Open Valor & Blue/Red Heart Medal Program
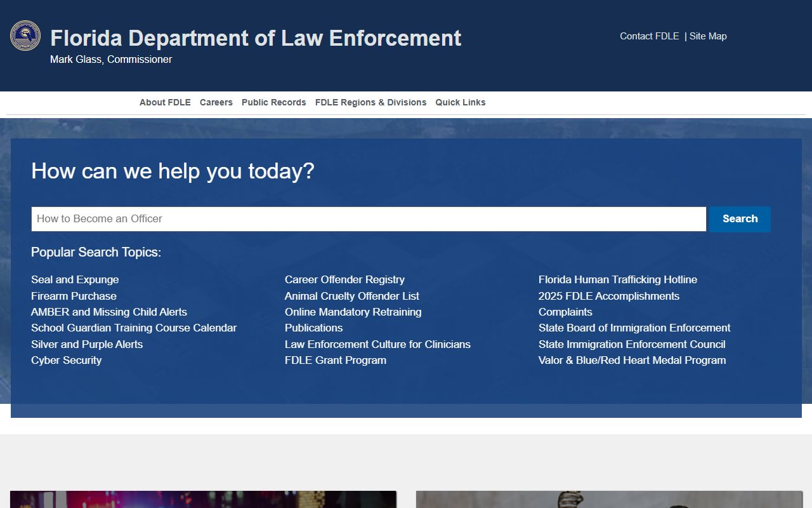Screen dimensions: 812x508 click(632, 360)
